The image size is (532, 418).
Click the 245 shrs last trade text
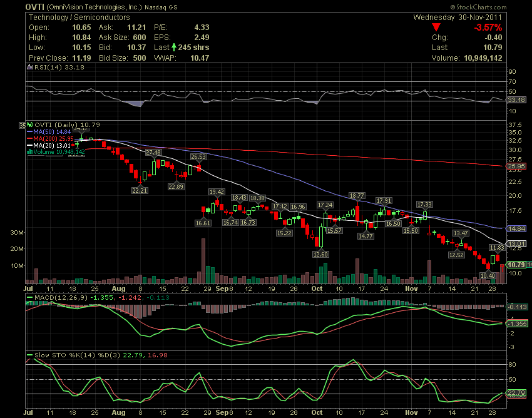pos(193,48)
